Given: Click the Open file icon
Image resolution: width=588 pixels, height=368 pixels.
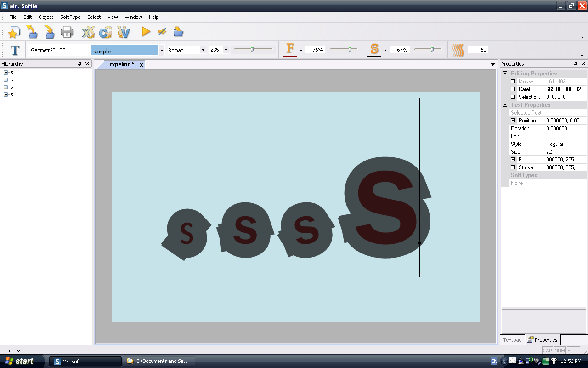Looking at the screenshot, I should 32,32.
